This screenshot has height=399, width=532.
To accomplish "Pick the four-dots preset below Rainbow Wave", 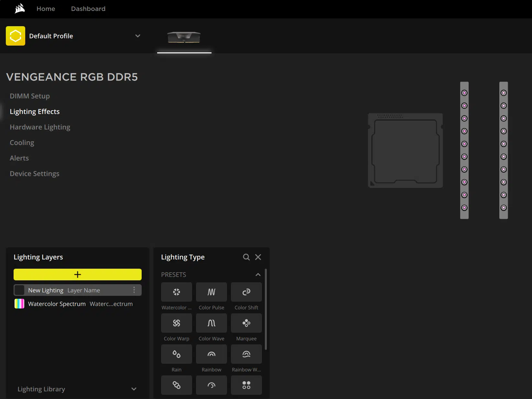I will [x=246, y=385].
